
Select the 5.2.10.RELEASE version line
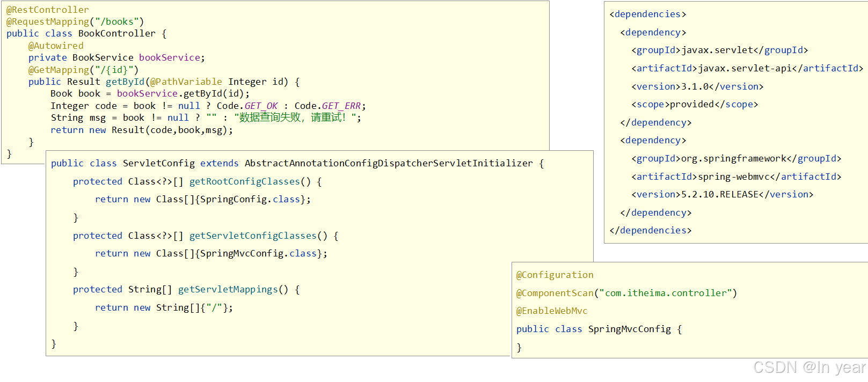click(x=722, y=194)
